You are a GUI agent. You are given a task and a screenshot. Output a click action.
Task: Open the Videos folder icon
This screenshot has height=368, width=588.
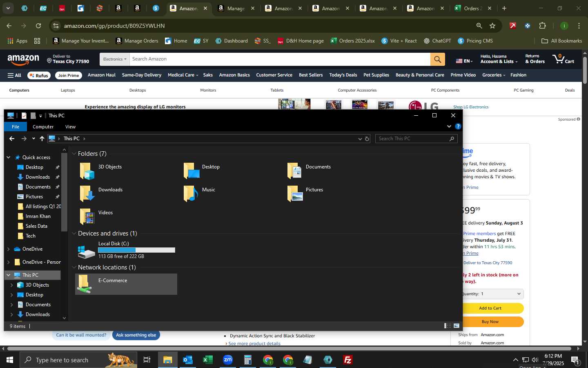(87, 217)
